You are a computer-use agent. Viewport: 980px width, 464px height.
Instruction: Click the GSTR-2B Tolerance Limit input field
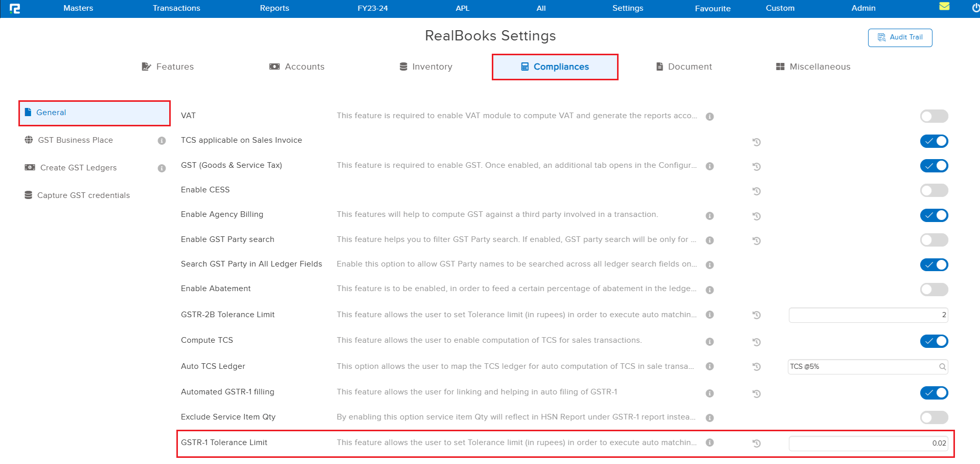869,315
